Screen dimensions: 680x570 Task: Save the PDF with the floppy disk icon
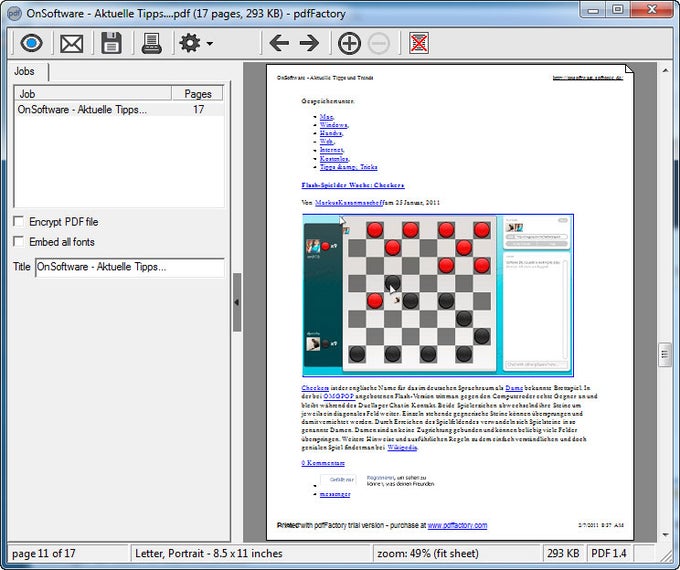(x=111, y=43)
